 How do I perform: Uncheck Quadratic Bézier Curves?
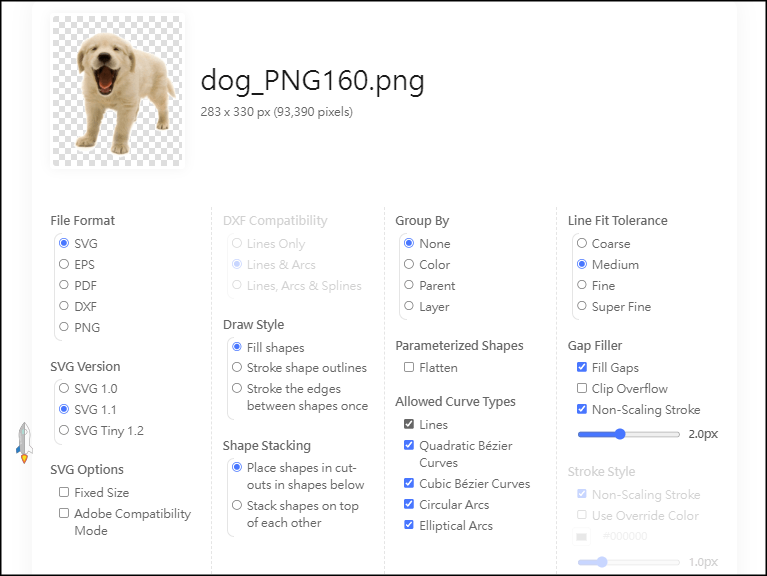(x=409, y=445)
